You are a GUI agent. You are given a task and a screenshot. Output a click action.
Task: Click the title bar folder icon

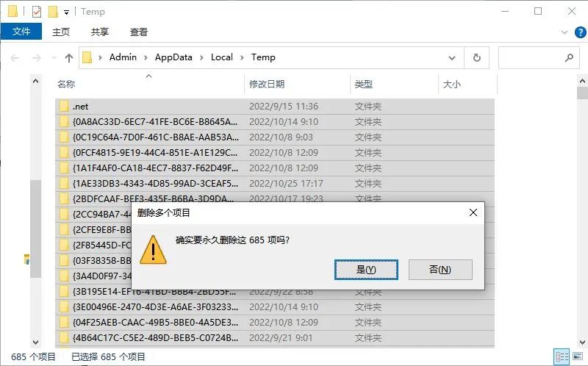pyautogui.click(x=12, y=12)
